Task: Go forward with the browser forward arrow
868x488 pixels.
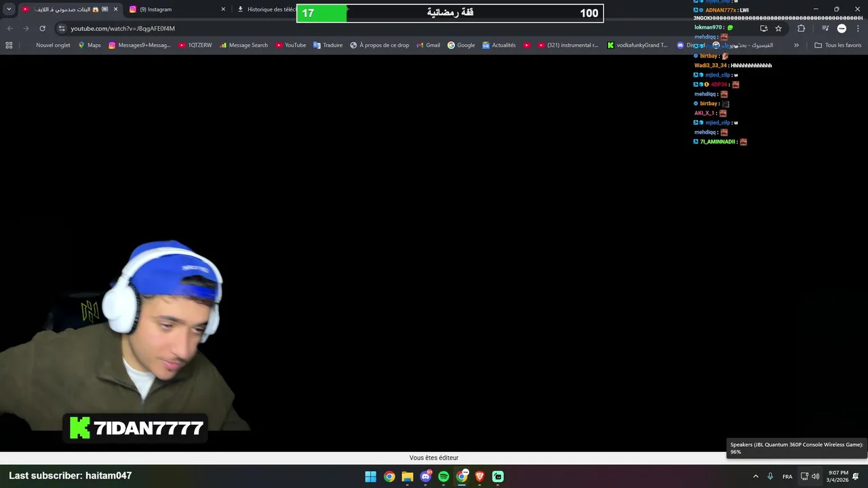Action: coord(26,28)
